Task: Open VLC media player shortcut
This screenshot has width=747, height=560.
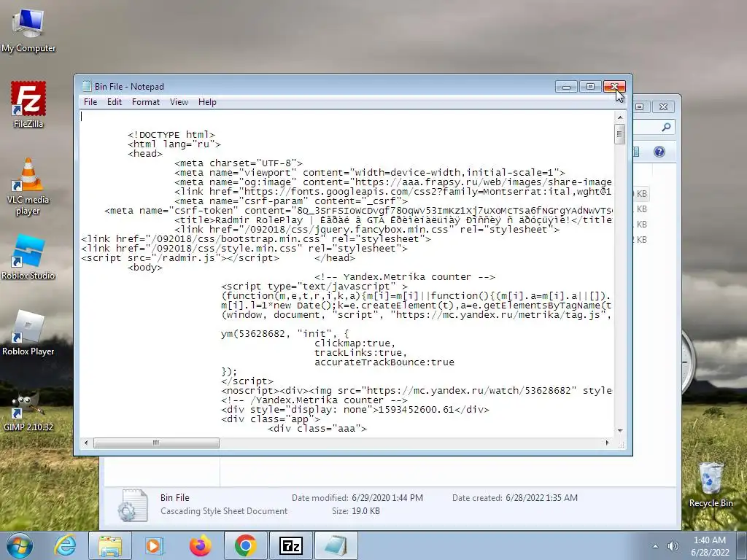Action: point(28,187)
